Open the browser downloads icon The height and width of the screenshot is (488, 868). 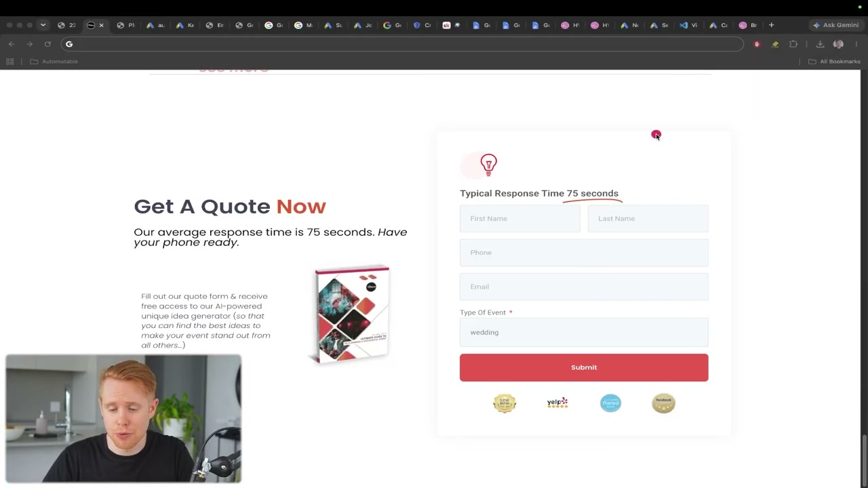point(820,44)
